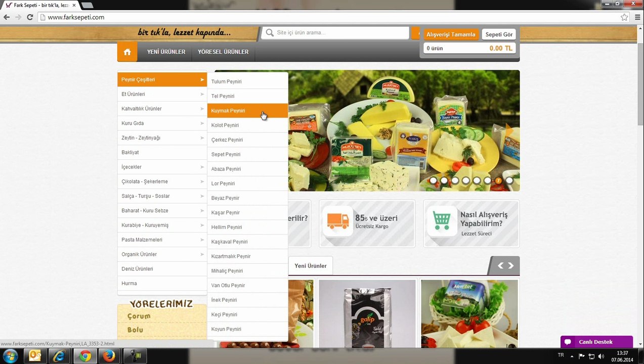Click the green shopping cart icon

tap(442, 220)
